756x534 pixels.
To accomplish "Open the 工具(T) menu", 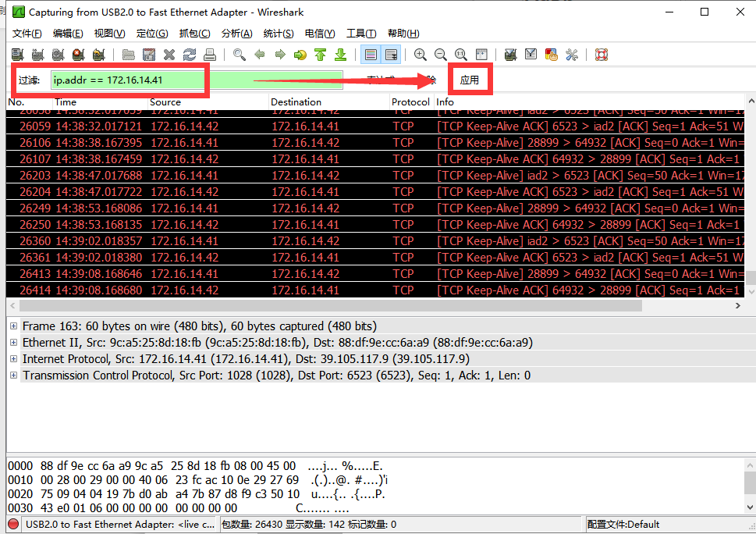I will point(361,34).
